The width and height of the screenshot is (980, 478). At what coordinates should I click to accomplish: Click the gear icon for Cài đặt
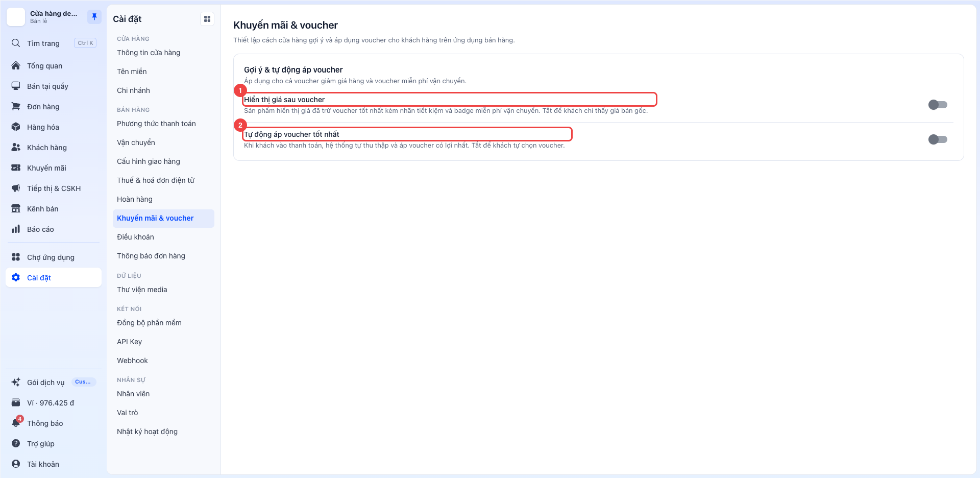point(16,278)
